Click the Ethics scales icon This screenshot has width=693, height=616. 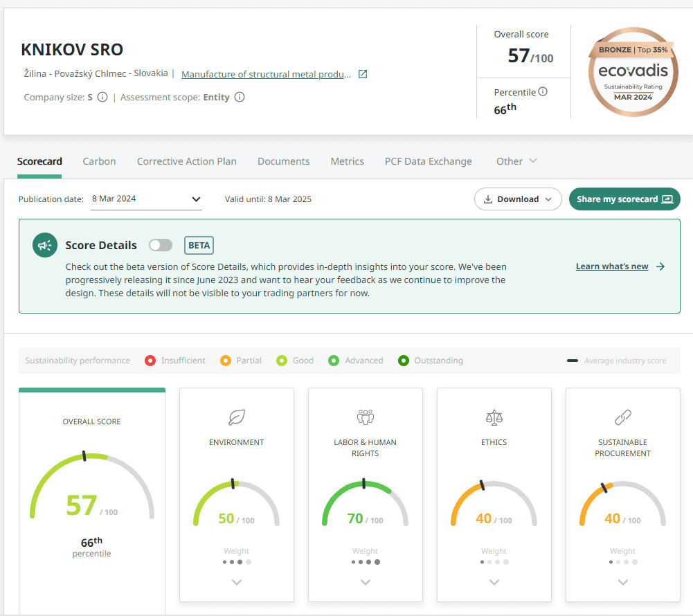[x=494, y=417]
